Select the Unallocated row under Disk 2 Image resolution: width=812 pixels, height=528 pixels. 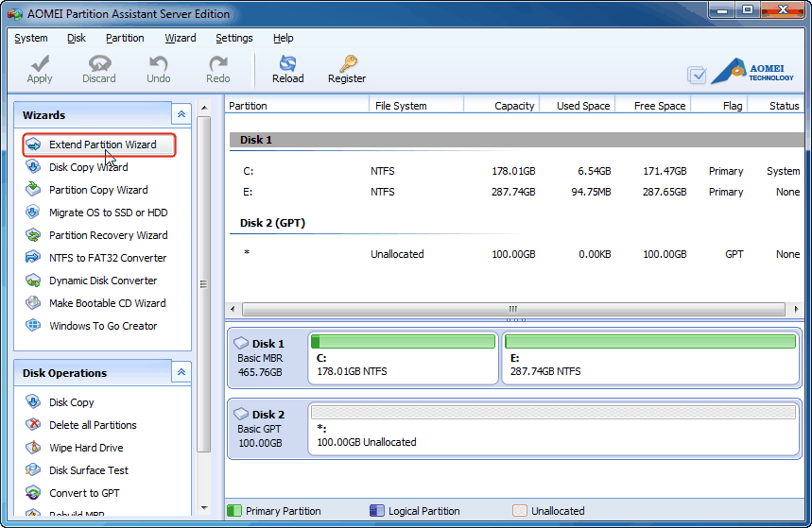(x=516, y=254)
